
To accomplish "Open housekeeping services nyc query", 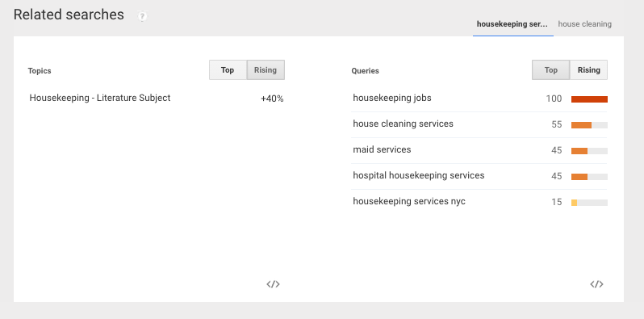I will 409,201.
